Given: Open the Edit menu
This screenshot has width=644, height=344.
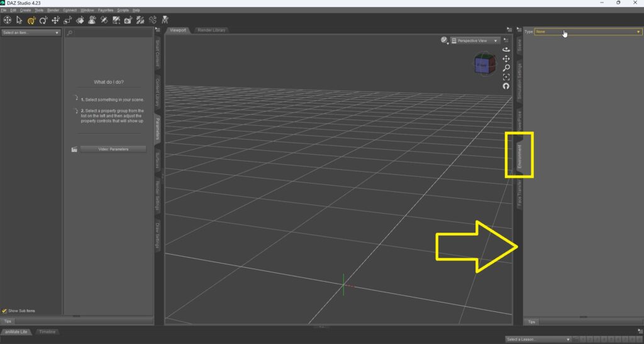Looking at the screenshot, I should click(13, 10).
